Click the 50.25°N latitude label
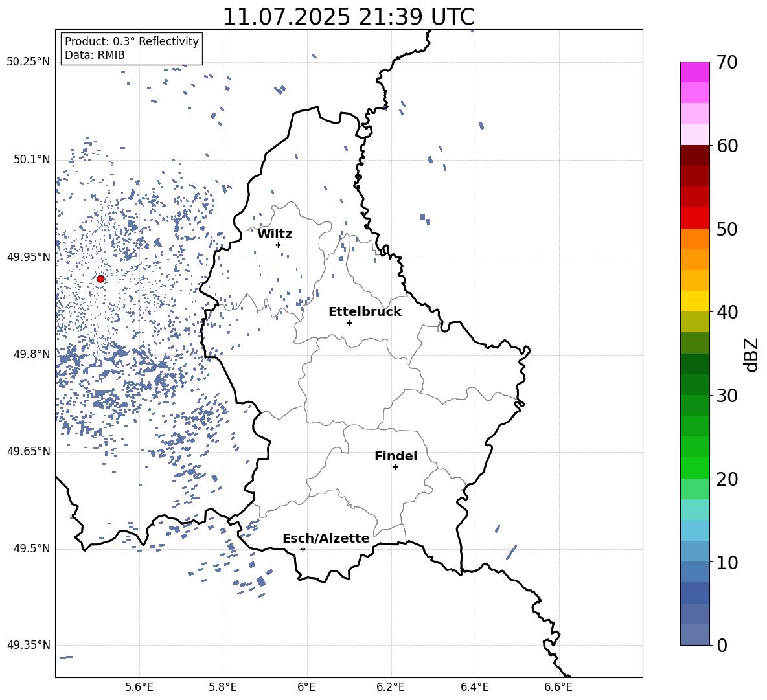 [29, 62]
